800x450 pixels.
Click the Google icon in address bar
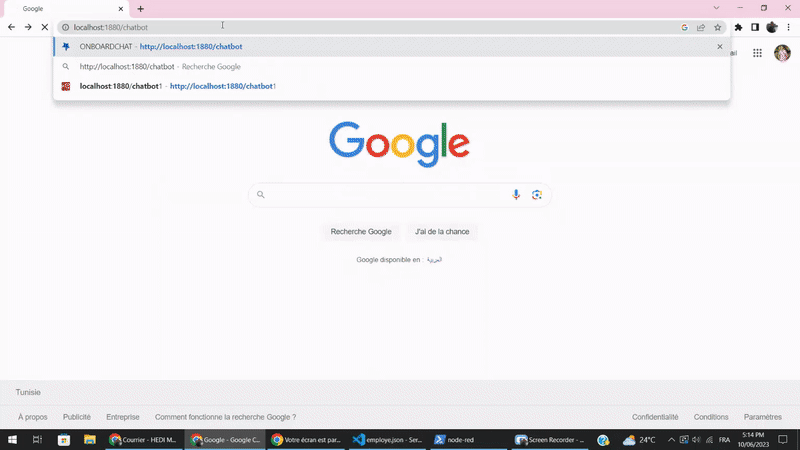click(x=684, y=28)
